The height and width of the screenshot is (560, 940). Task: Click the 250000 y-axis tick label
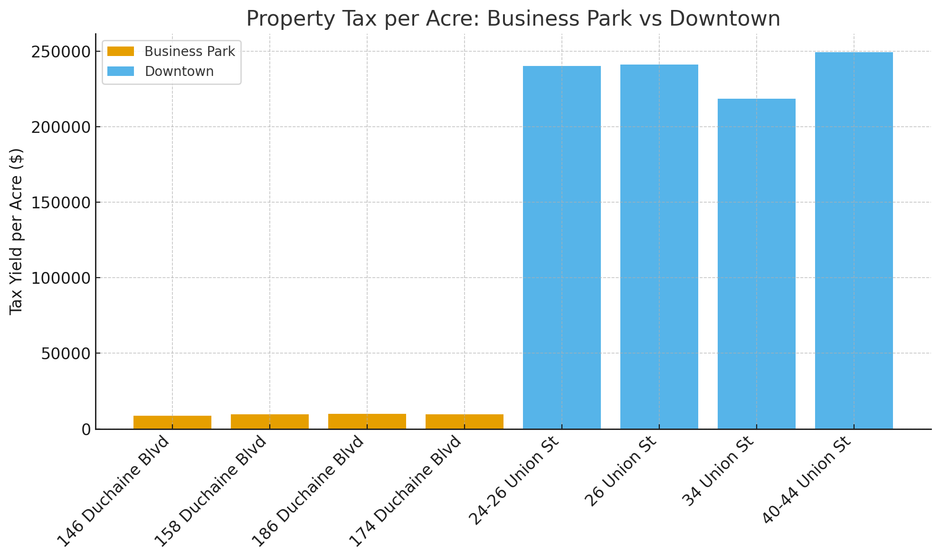coord(60,52)
